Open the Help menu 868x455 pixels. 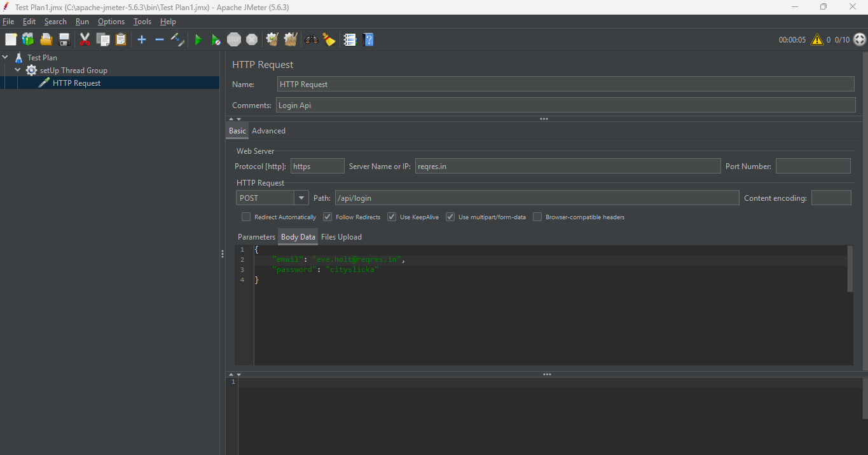point(168,22)
